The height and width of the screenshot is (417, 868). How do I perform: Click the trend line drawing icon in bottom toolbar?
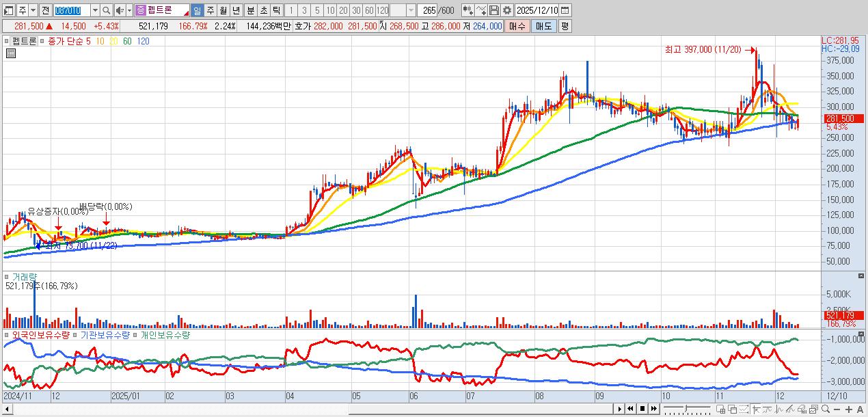click(790, 409)
